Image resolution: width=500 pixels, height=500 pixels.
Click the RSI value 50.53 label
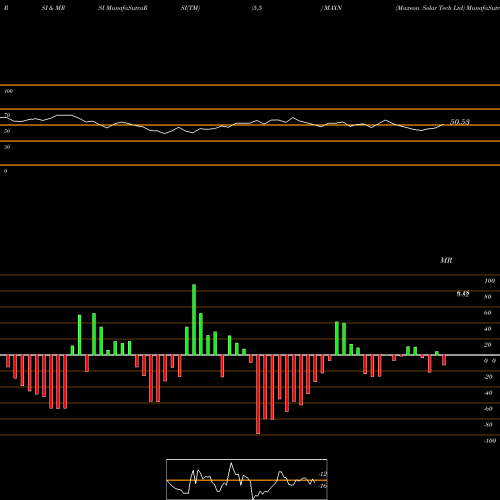click(x=460, y=122)
